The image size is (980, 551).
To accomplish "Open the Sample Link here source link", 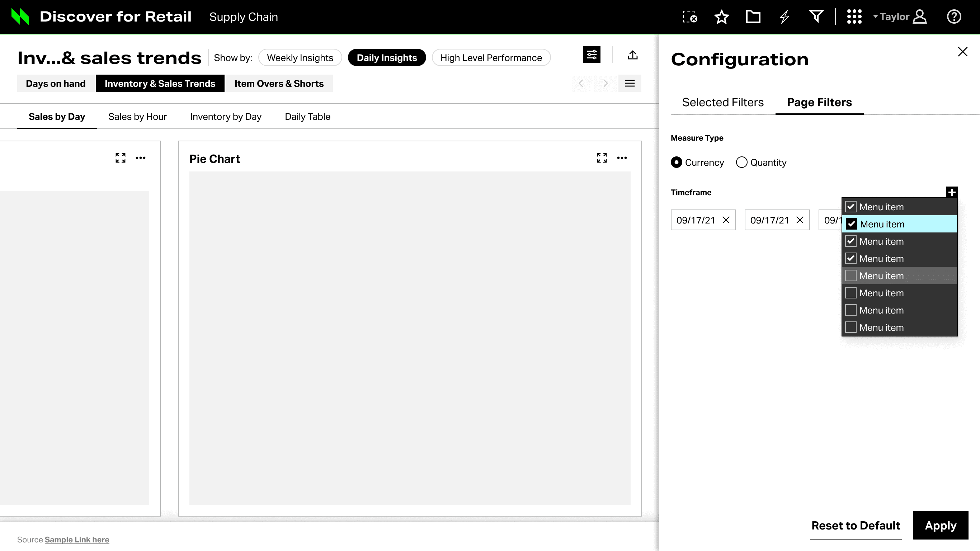I will (x=77, y=540).
